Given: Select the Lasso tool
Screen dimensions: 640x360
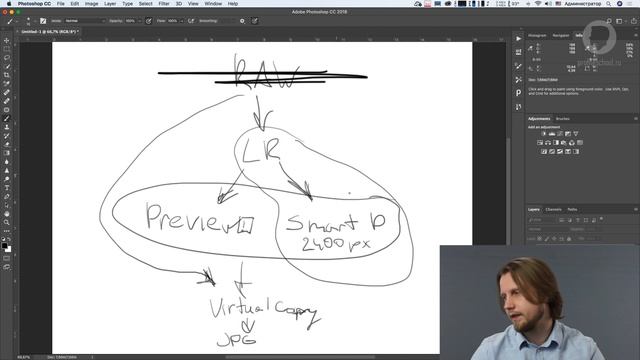Looking at the screenshot, I should [x=7, y=58].
